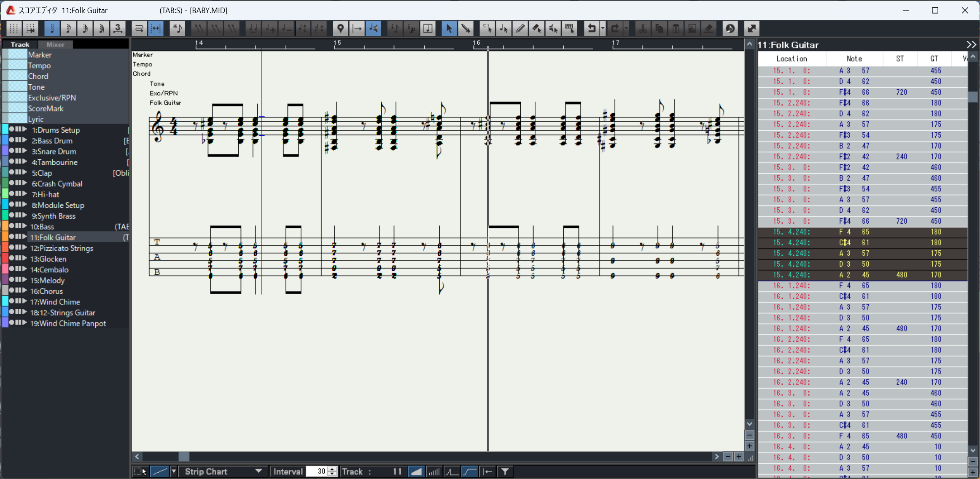The width and height of the screenshot is (980, 479).
Task: Switch to the Mixer tab
Action: [55, 44]
